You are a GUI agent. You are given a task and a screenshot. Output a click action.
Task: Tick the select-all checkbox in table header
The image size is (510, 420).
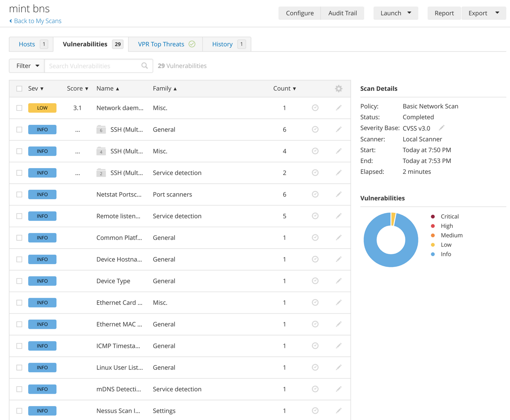[x=19, y=88]
